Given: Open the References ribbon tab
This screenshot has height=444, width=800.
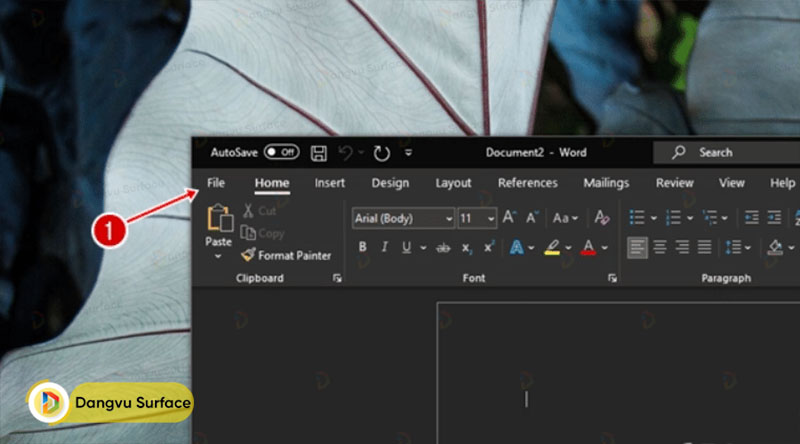Looking at the screenshot, I should click(527, 183).
